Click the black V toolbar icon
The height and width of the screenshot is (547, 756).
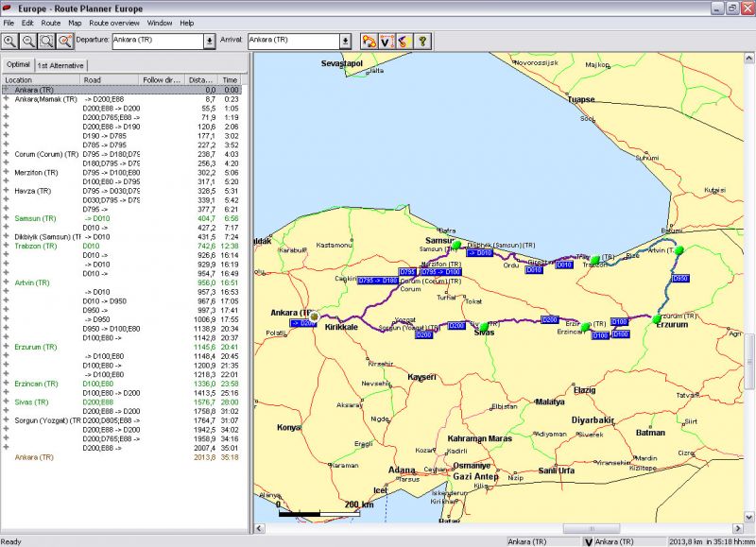(x=386, y=41)
